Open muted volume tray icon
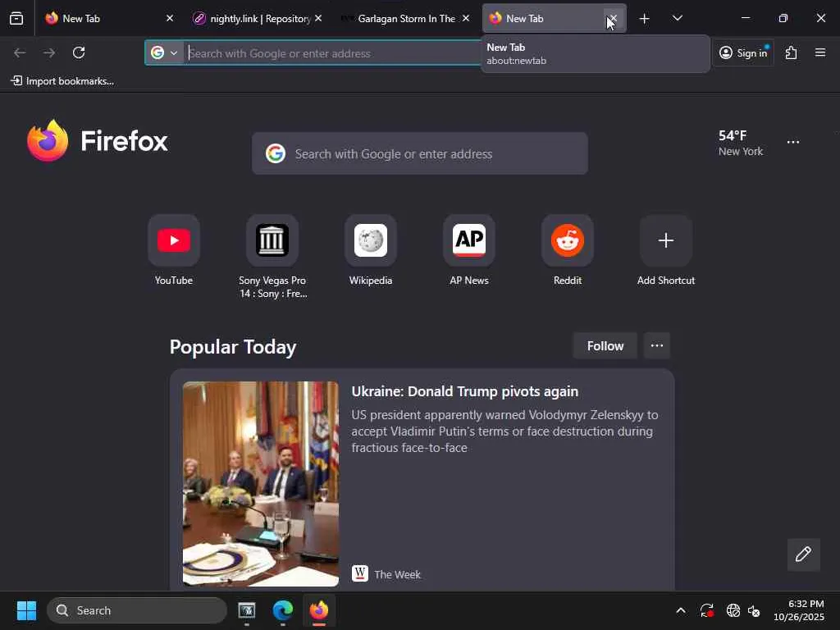 tap(755, 610)
